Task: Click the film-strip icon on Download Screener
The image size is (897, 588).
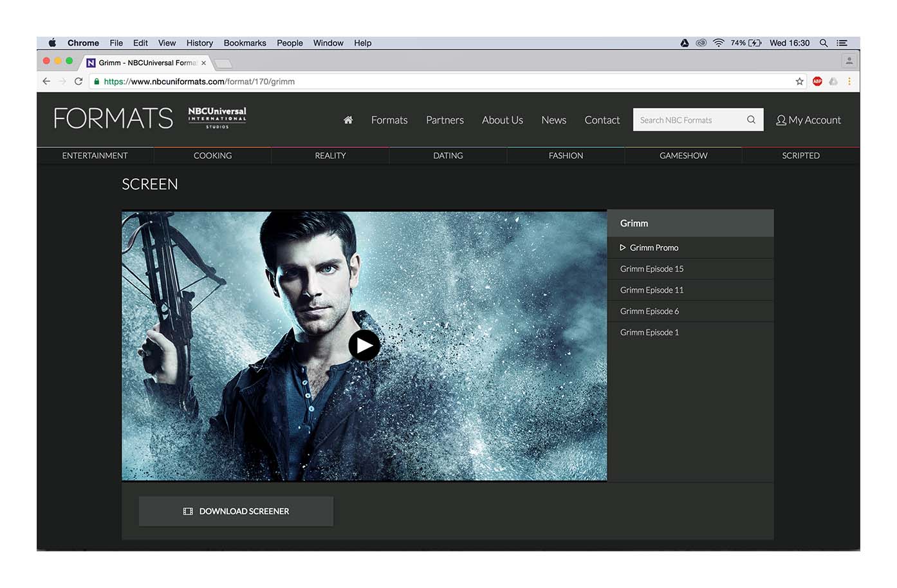Action: 188,511
